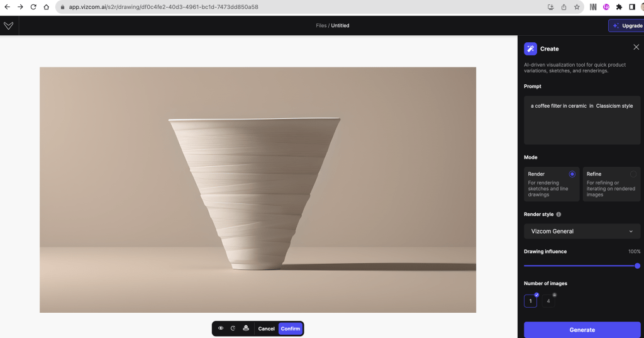The width and height of the screenshot is (644, 338).
Task: Click the regenerate icon in bottom toolbar
Action: point(233,329)
